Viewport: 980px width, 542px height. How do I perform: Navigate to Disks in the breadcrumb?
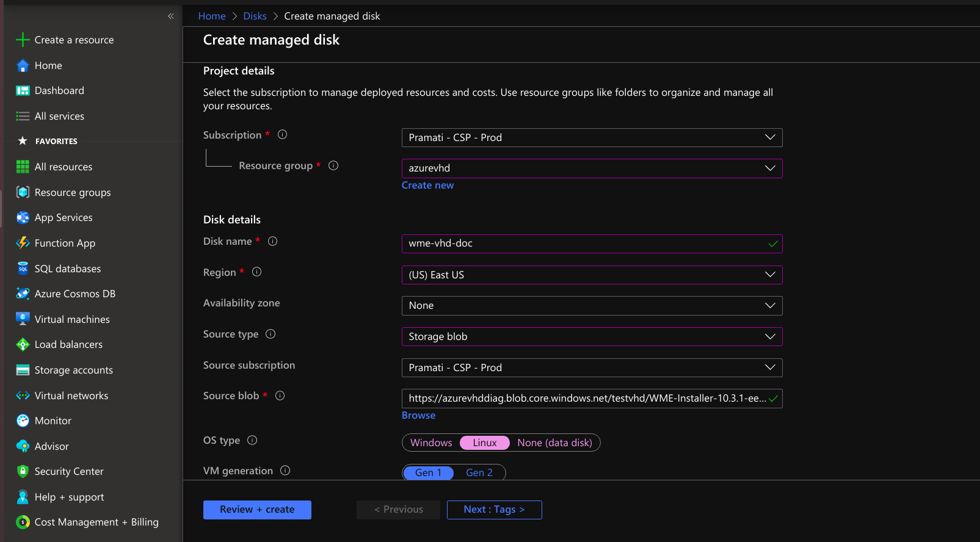click(x=255, y=16)
